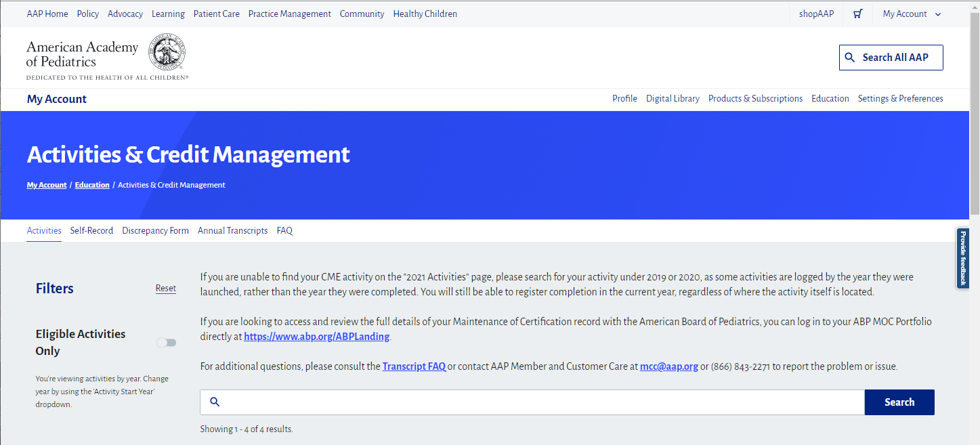Image resolution: width=980 pixels, height=445 pixels.
Task: Open the Transcript FAQ link
Action: point(414,366)
